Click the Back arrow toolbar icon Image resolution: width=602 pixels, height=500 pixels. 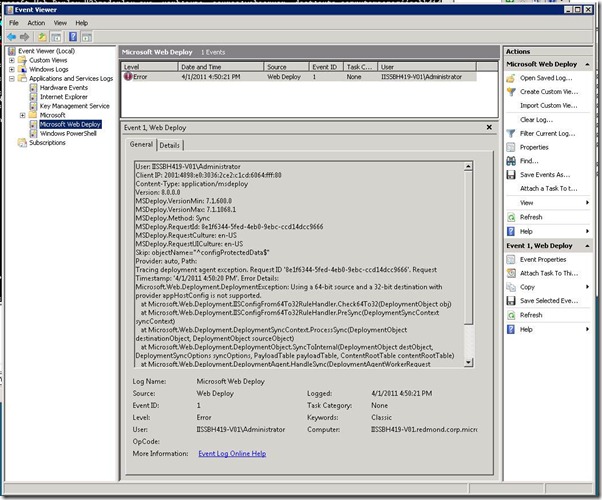tap(12, 37)
